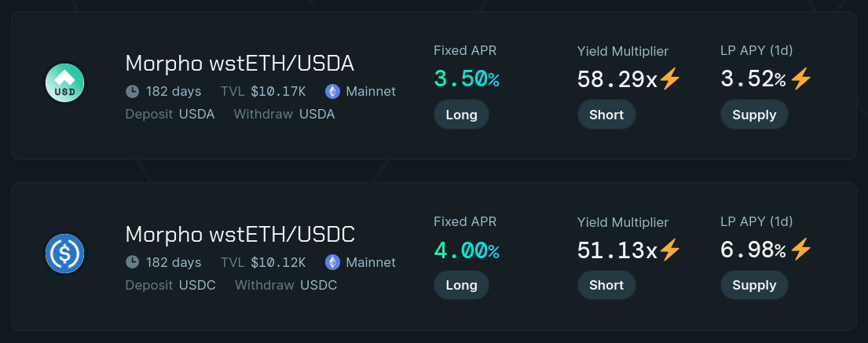Open Long position for wstETH/USDA
The height and width of the screenshot is (343, 868).
pos(461,115)
